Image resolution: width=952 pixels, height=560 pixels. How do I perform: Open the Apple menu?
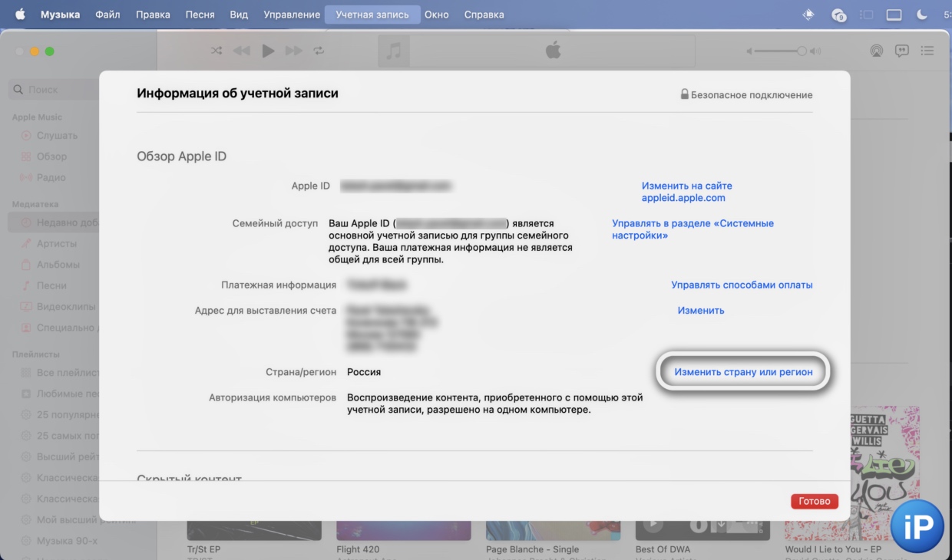(20, 15)
